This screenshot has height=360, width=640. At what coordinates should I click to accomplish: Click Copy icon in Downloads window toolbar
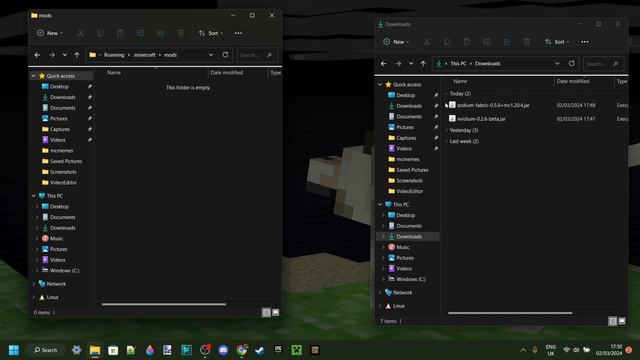pyautogui.click(x=447, y=42)
